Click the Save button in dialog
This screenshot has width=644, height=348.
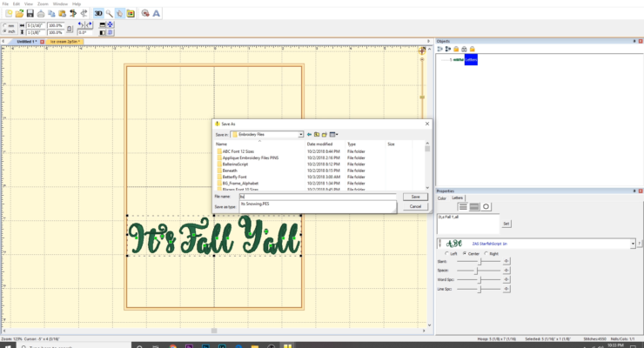[x=415, y=197]
